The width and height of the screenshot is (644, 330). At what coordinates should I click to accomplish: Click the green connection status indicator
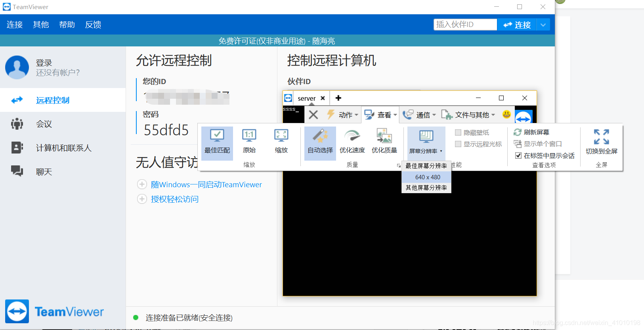(x=136, y=317)
